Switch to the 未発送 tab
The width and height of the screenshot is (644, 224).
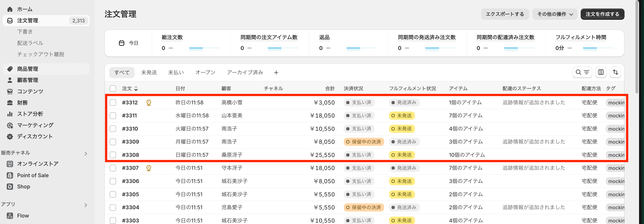[149, 73]
